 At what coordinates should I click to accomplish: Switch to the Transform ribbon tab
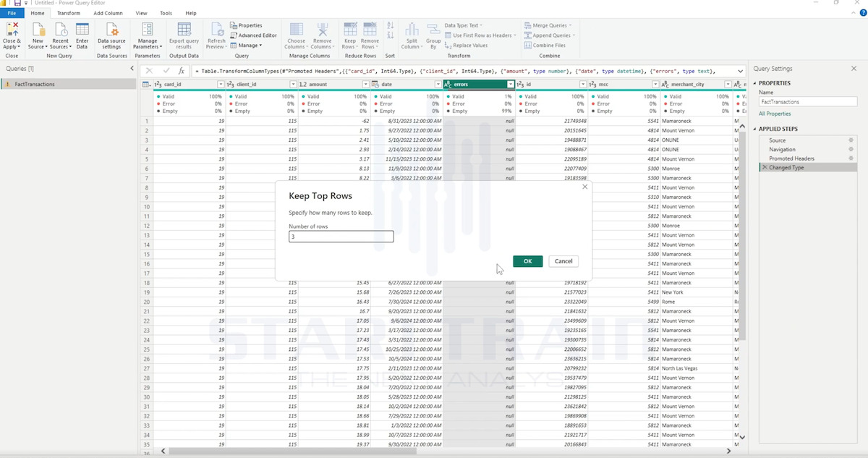tap(69, 13)
